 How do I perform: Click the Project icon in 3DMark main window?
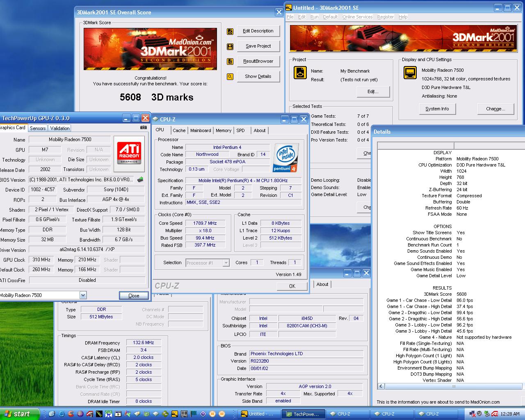pyautogui.click(x=301, y=73)
